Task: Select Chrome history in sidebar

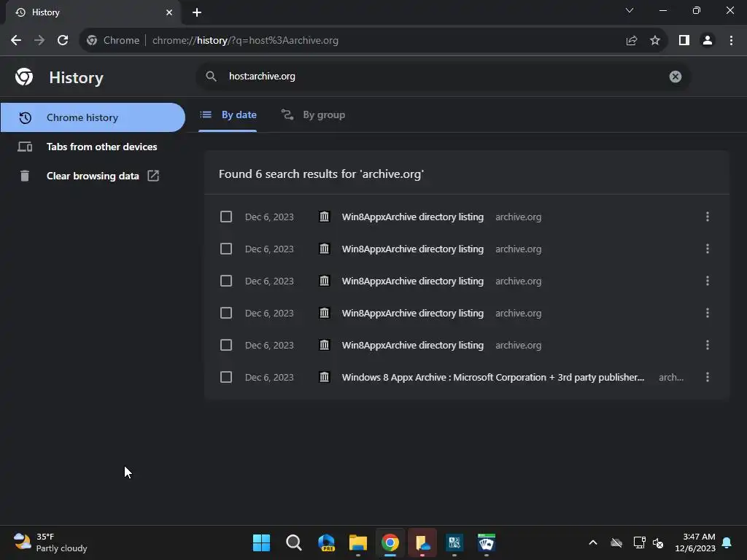Action: 93,117
